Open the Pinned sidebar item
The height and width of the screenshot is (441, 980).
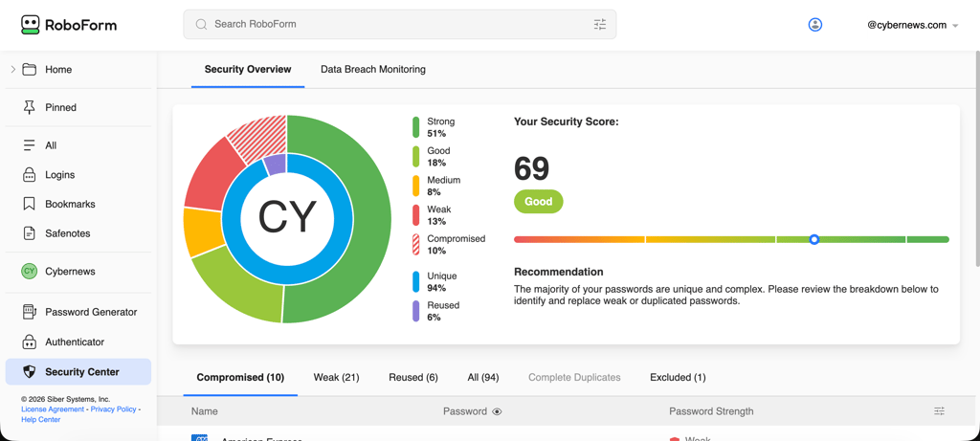point(78,107)
